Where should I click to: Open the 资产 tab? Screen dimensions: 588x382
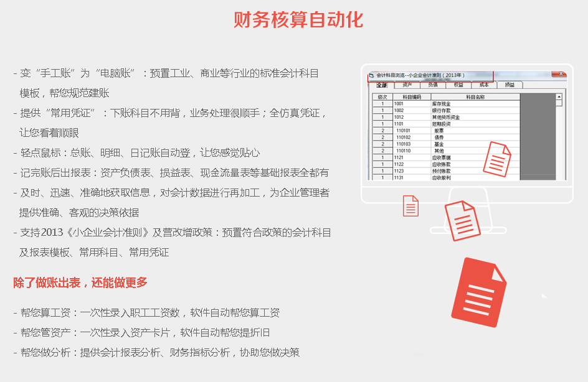click(407, 85)
